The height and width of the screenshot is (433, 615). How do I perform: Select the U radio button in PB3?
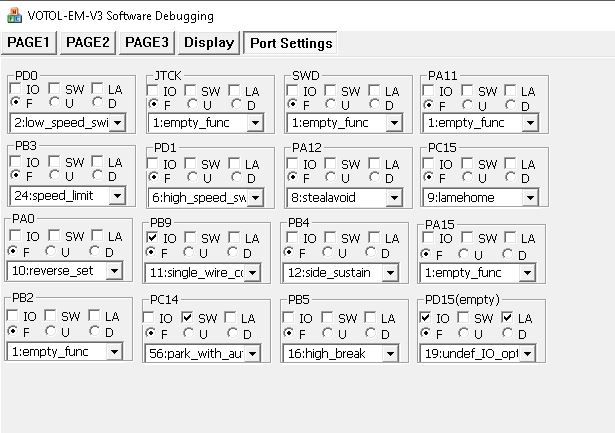pos(52,176)
